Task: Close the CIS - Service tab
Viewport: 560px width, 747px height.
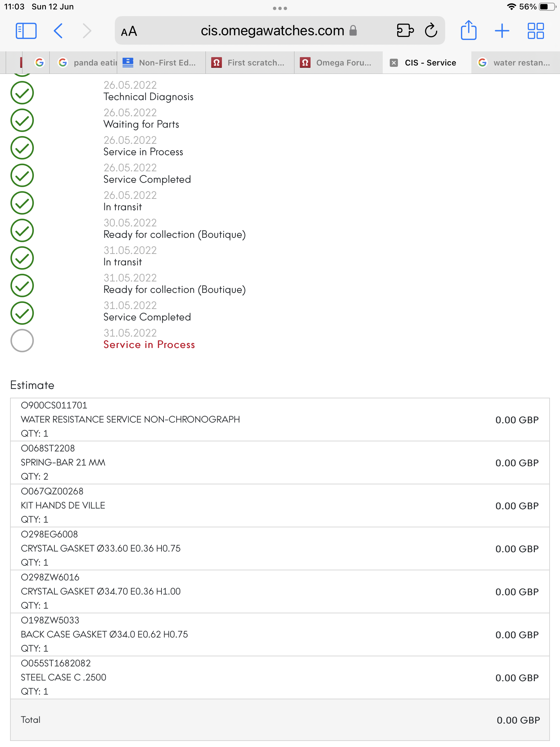Action: point(393,63)
